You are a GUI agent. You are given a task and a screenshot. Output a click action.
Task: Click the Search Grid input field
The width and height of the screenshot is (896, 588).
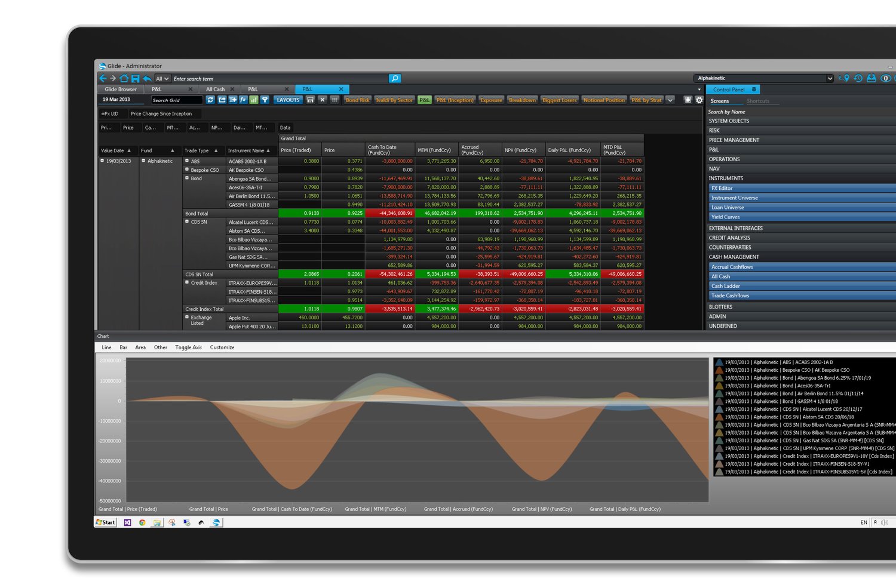pos(177,100)
